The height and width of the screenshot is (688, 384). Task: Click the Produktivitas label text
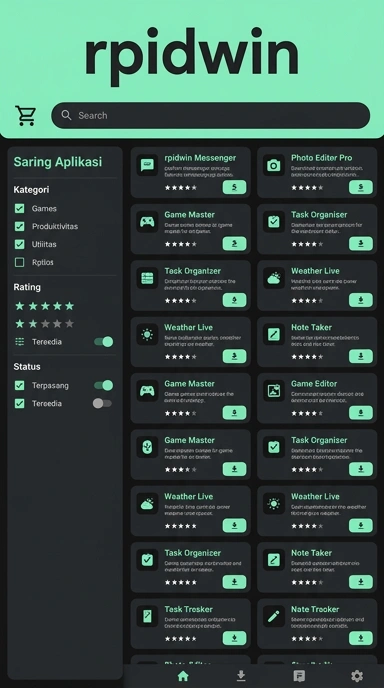(x=55, y=226)
